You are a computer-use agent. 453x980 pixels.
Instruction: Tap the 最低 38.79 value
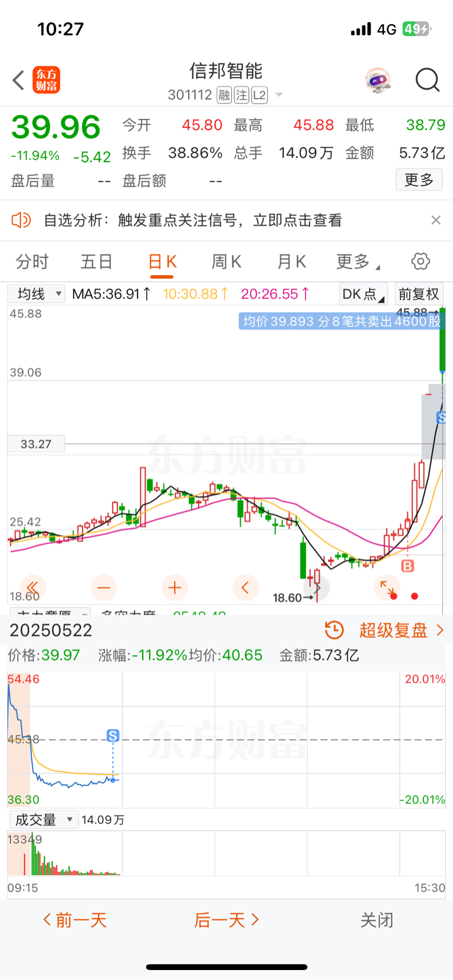(x=425, y=125)
